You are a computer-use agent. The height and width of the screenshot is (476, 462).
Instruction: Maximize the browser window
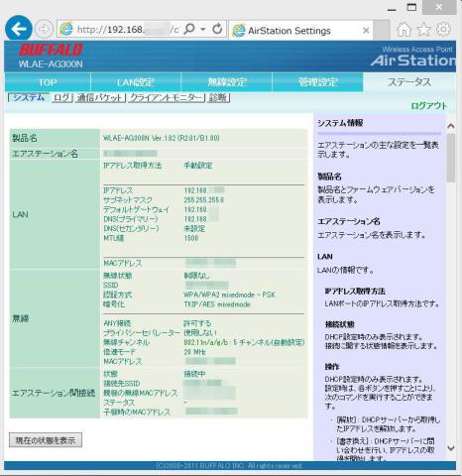[x=411, y=7]
